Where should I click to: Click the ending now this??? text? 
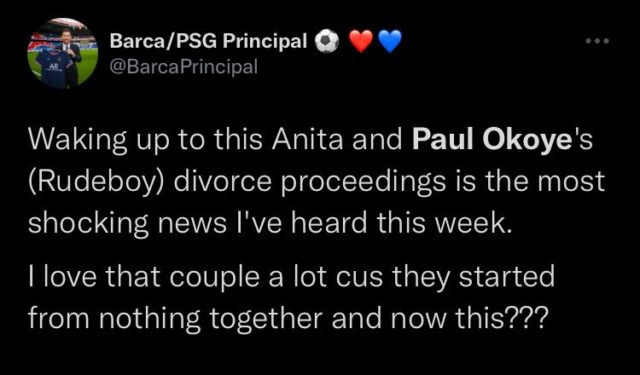coord(468,319)
